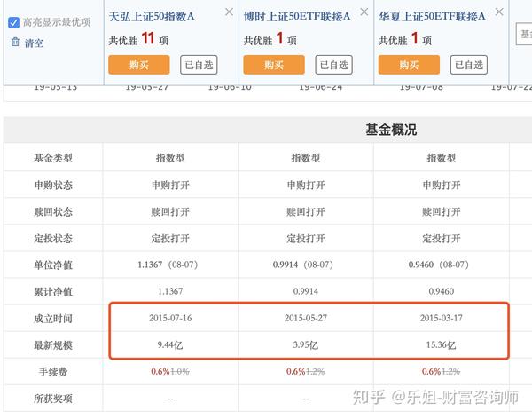Open 华夏上证50ETF联接A fund link
This screenshot has width=532, height=419.
tap(432, 16)
